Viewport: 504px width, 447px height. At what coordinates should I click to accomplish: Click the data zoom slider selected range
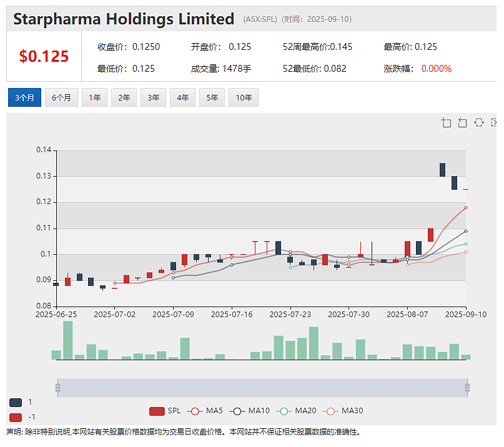point(262,388)
